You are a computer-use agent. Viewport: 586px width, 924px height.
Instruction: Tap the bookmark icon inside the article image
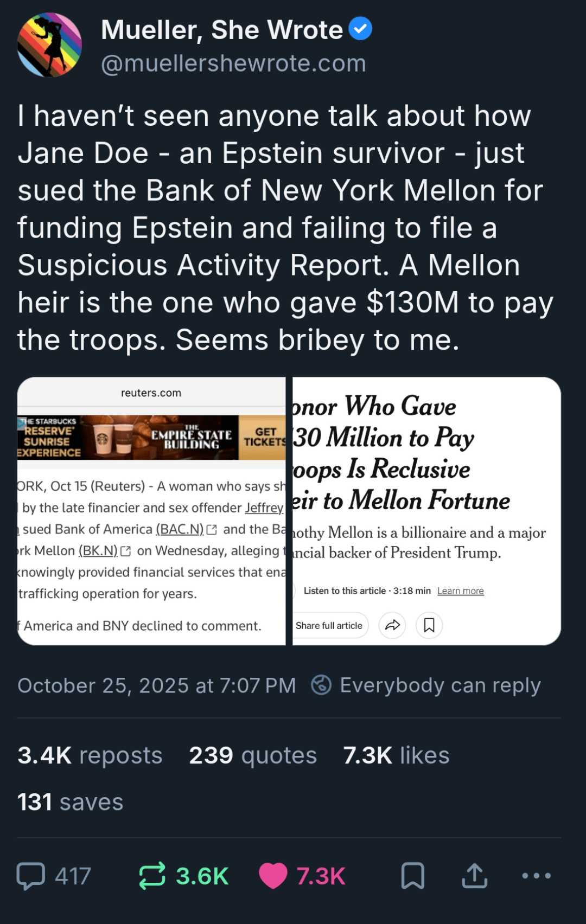point(429,625)
